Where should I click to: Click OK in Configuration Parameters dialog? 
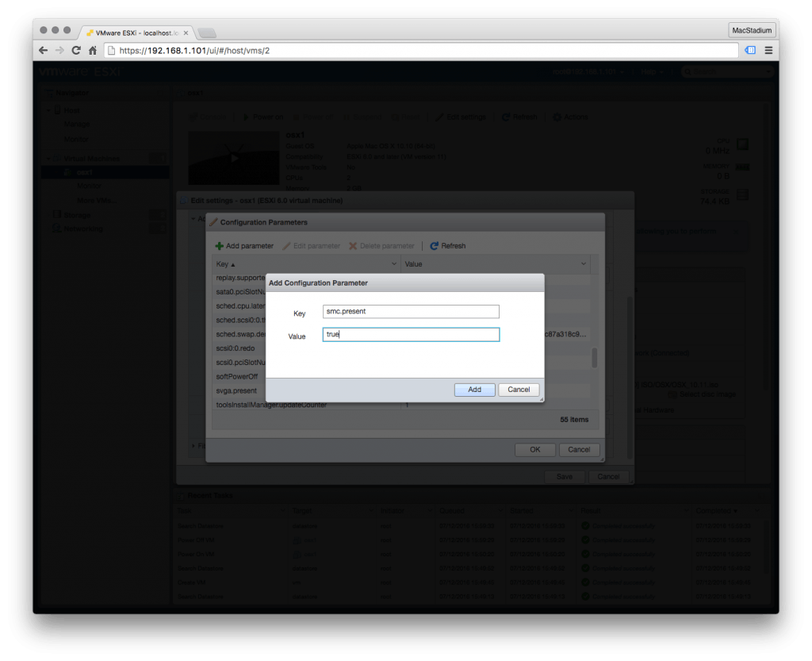click(535, 450)
